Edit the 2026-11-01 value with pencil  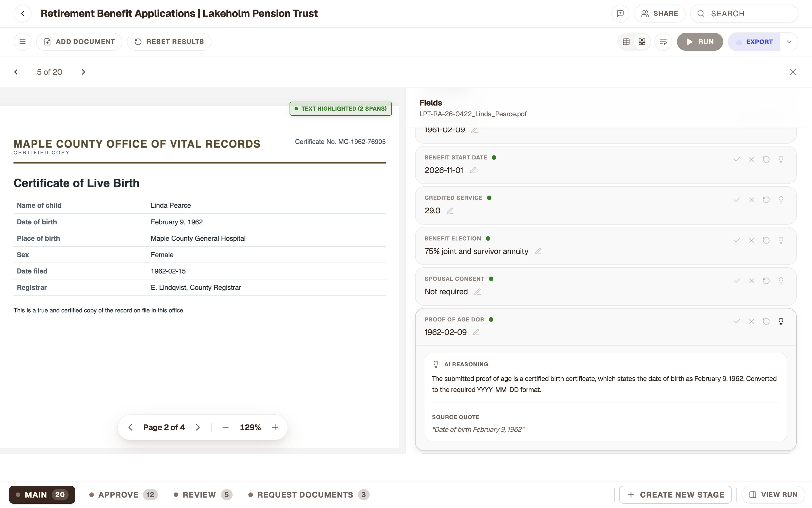(473, 170)
